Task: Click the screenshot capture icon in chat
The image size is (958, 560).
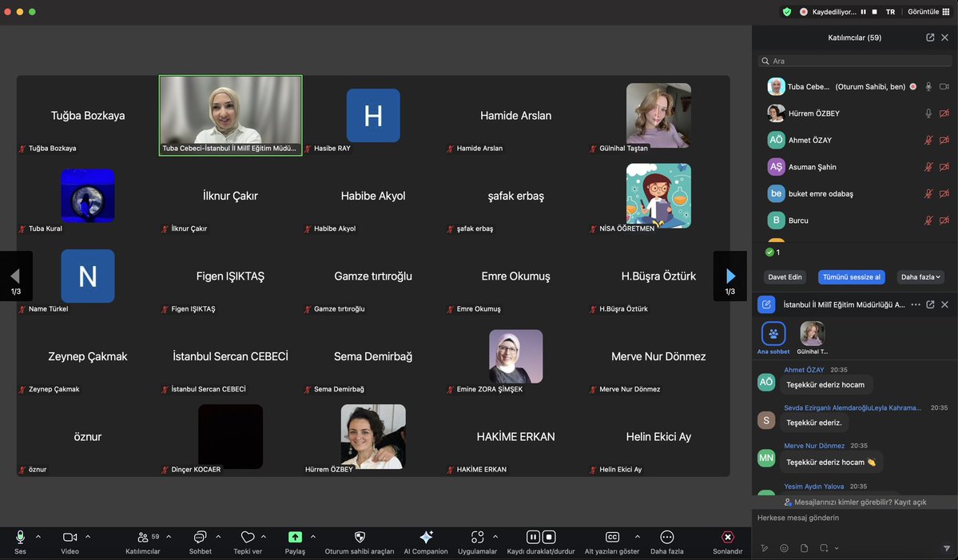Action: [825, 548]
